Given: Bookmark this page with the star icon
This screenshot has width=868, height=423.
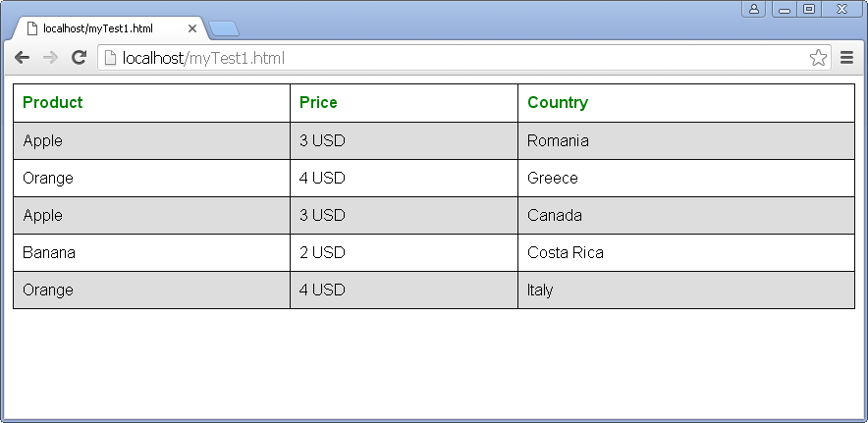Looking at the screenshot, I should click(x=818, y=58).
